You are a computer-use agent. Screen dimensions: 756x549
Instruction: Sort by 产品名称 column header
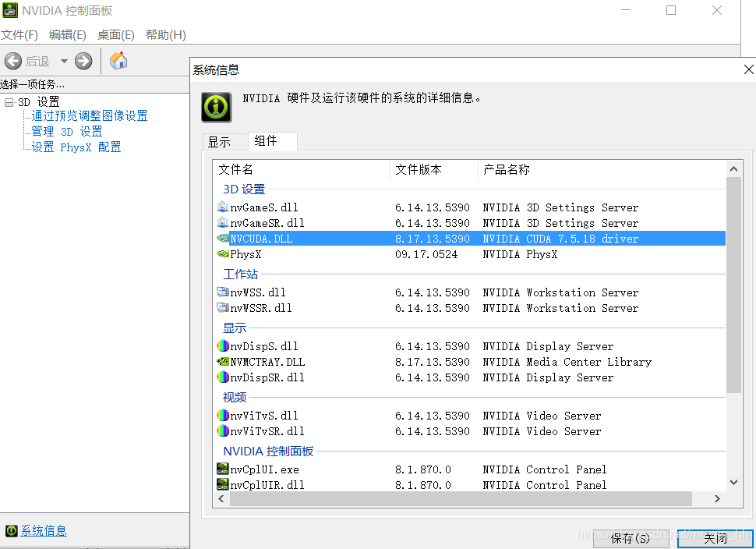(602, 170)
